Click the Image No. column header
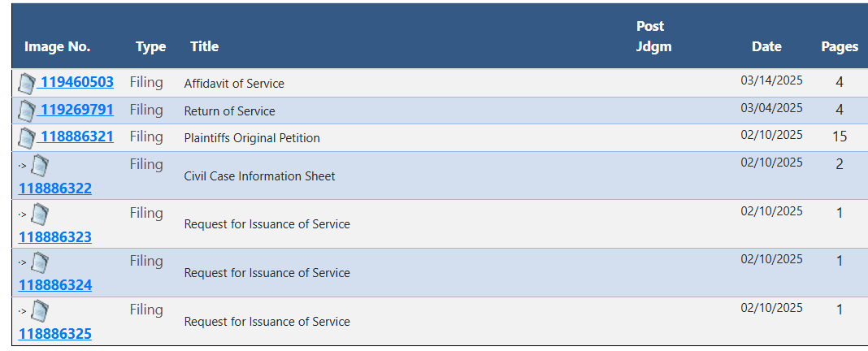 point(57,47)
